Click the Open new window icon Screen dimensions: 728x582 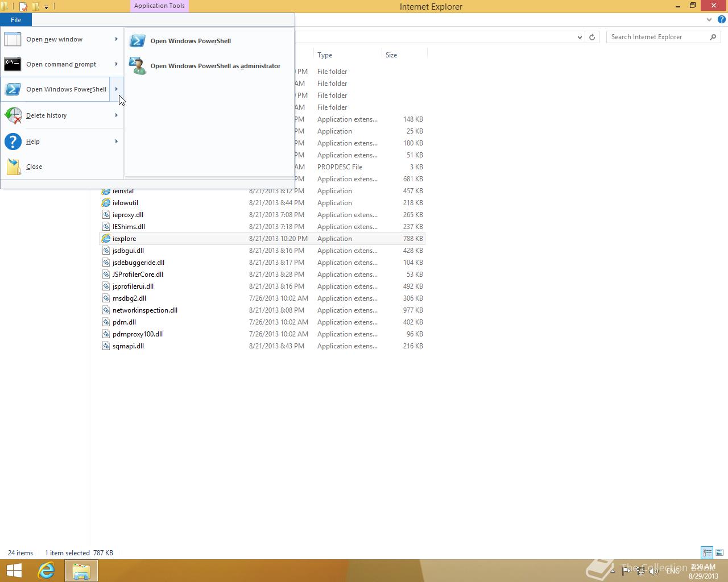(x=13, y=39)
